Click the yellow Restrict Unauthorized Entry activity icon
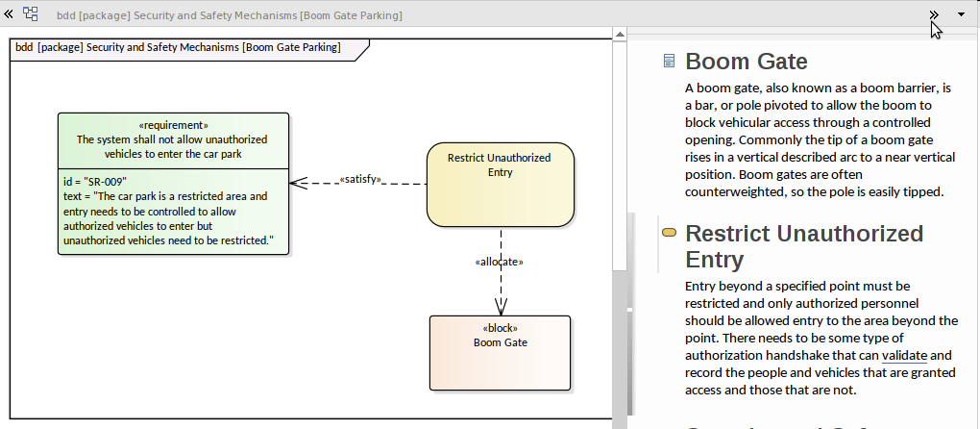 point(669,233)
